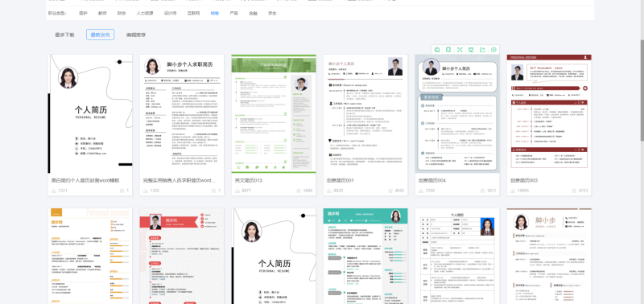Viewport: 644px width, 304px height.
Task: Click the green magnifier search icon in floating toolbar
Action: (x=437, y=50)
